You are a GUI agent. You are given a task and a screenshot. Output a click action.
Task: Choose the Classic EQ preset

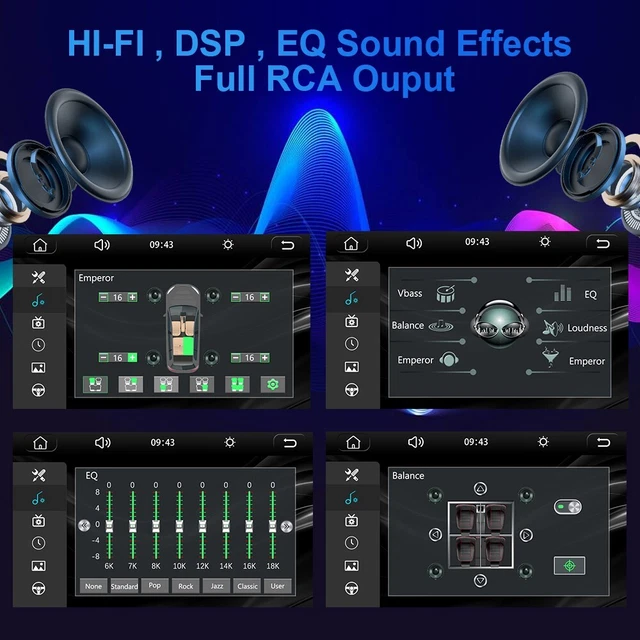[x=247, y=586]
